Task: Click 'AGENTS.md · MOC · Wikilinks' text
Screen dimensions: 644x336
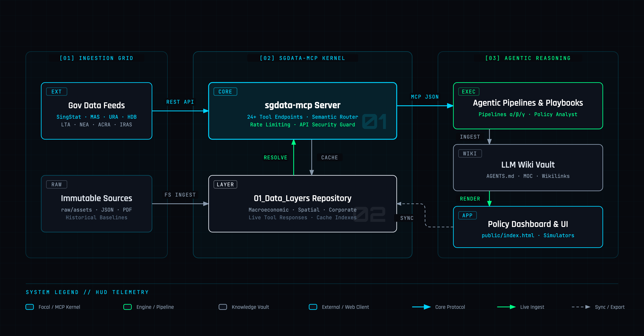Action: [x=528, y=176]
